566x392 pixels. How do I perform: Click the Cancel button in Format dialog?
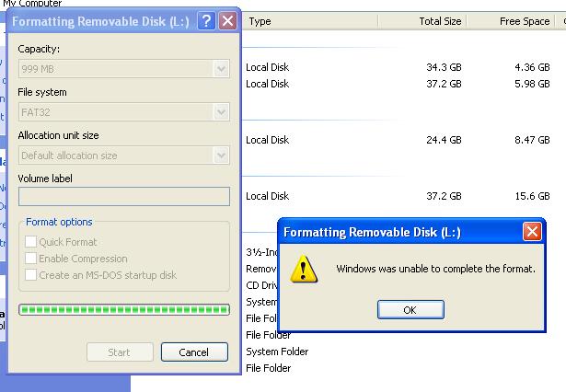(x=194, y=352)
